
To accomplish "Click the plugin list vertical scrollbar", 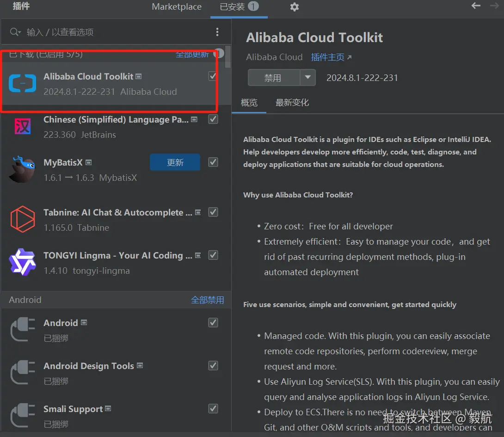I will 228,57.
